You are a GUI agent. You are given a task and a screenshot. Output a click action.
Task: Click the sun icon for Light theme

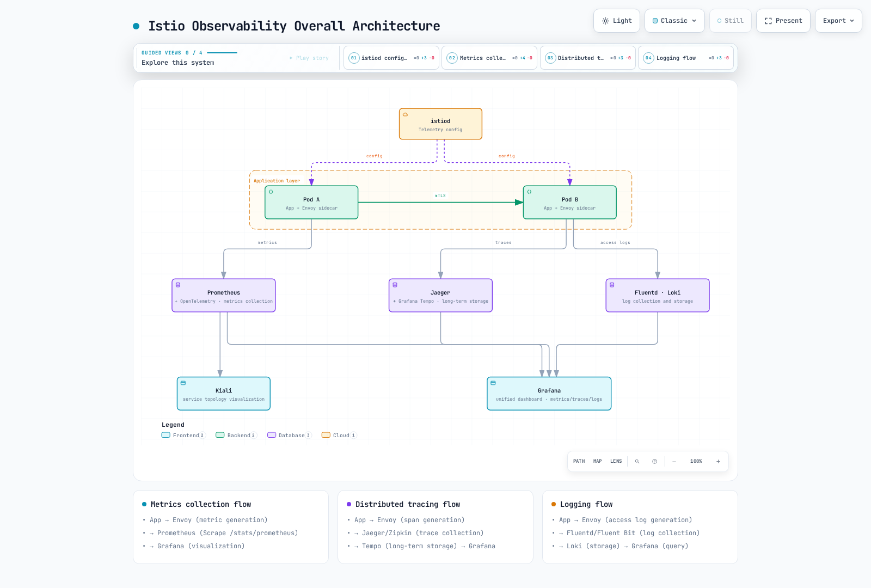(605, 21)
